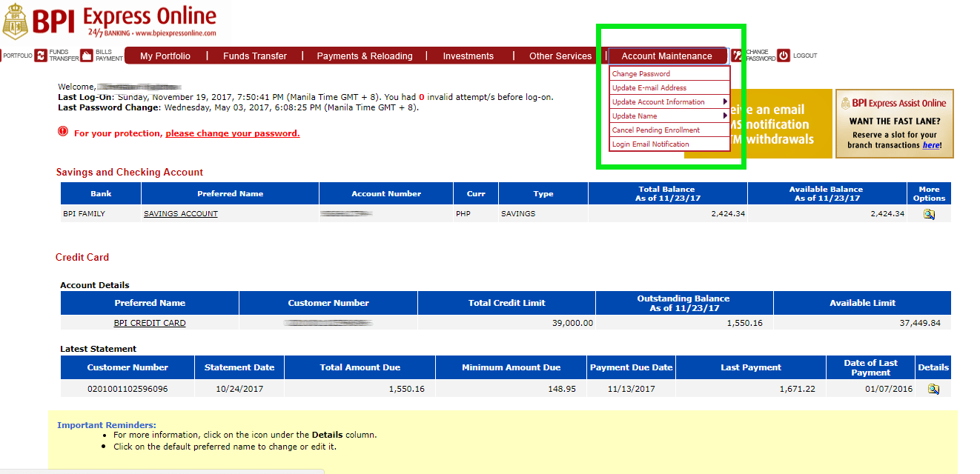View Details icon for the latest statement
Image resolution: width=980 pixels, height=474 pixels.
click(933, 388)
